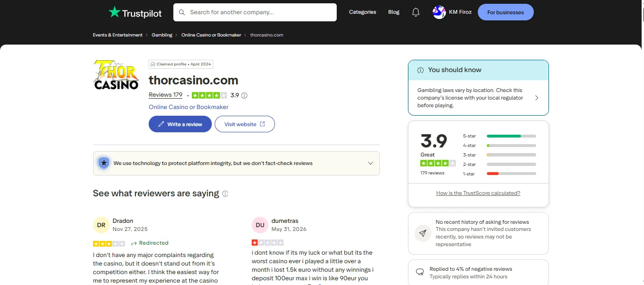Click the Nov 27, 2025 review date
Screen dimensions: 644x285
(x=130, y=229)
